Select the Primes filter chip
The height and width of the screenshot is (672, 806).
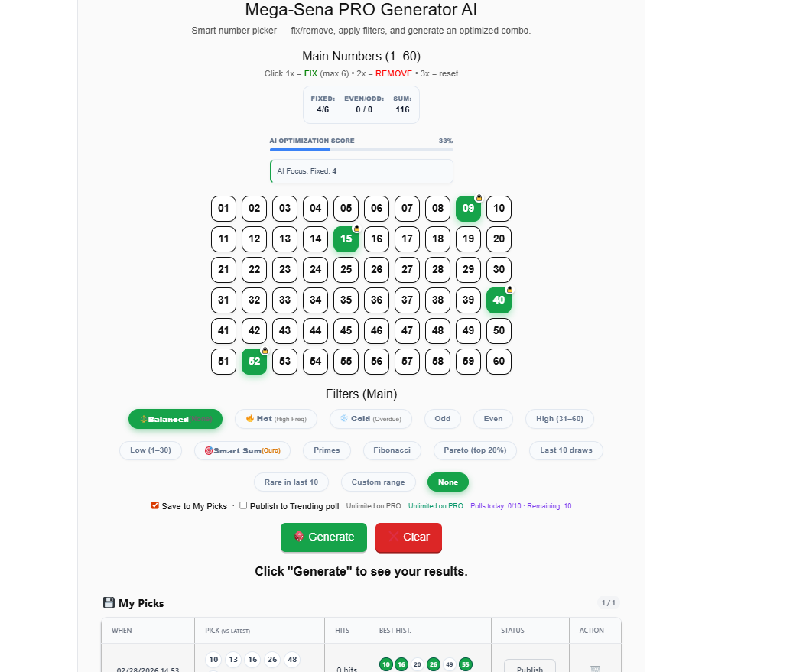click(327, 450)
